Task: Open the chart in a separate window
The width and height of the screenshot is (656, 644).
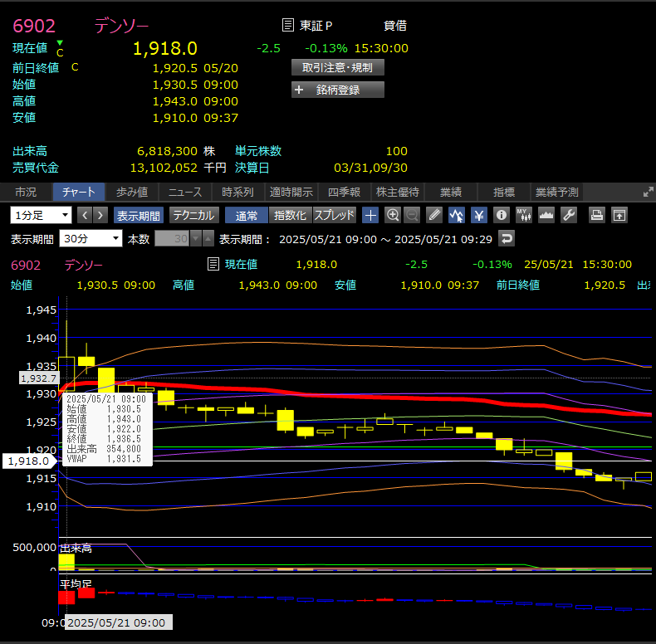Action: tap(619, 216)
